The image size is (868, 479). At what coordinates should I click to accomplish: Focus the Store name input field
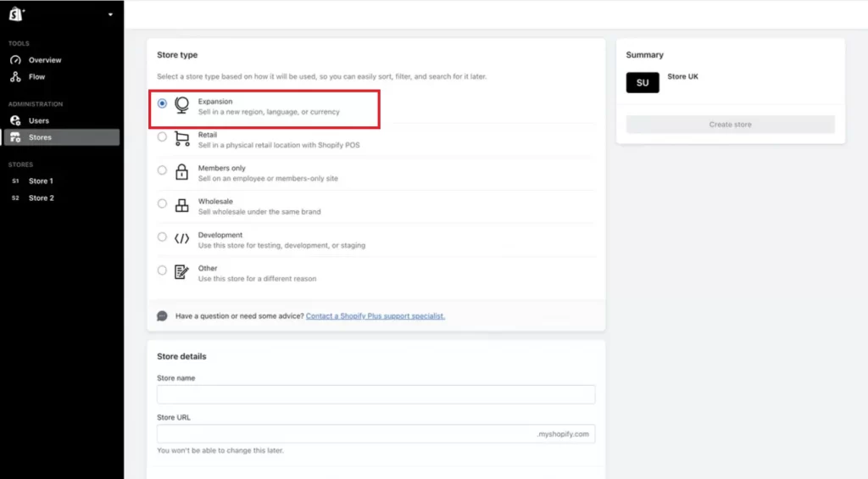point(376,394)
